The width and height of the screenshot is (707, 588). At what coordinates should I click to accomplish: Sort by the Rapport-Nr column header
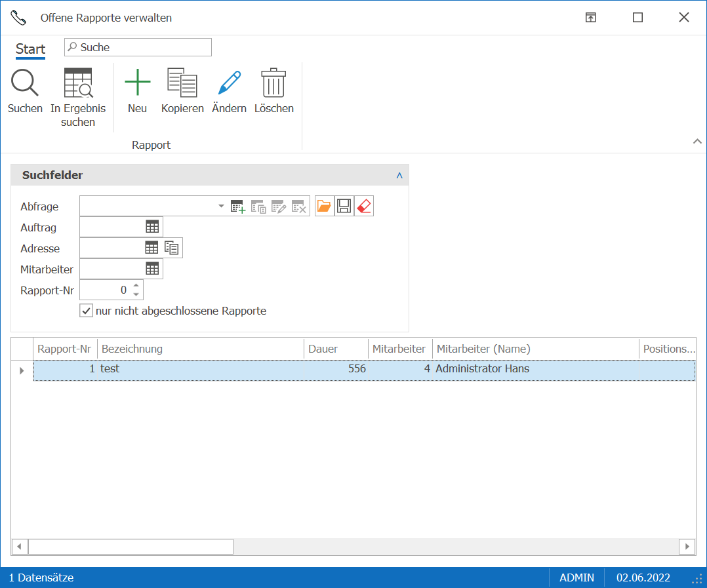64,349
